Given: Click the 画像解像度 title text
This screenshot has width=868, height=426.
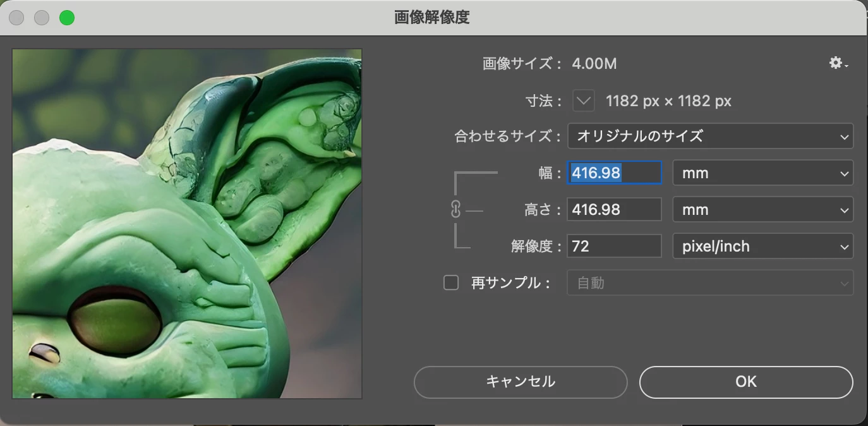Looking at the screenshot, I should (432, 18).
